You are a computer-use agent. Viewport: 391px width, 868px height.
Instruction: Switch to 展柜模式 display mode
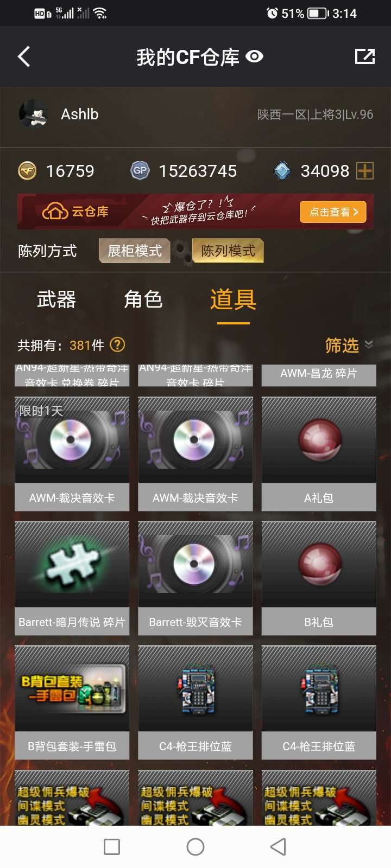pos(135,251)
